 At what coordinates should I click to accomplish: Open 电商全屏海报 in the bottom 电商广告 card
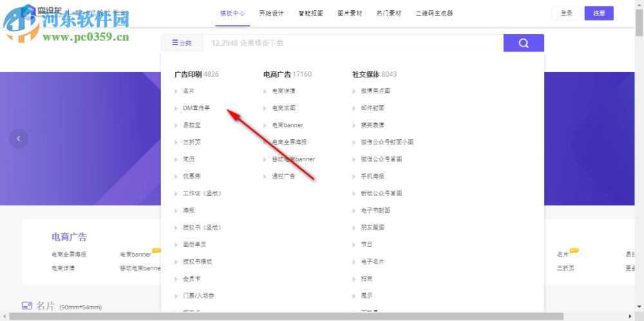pyautogui.click(x=69, y=255)
